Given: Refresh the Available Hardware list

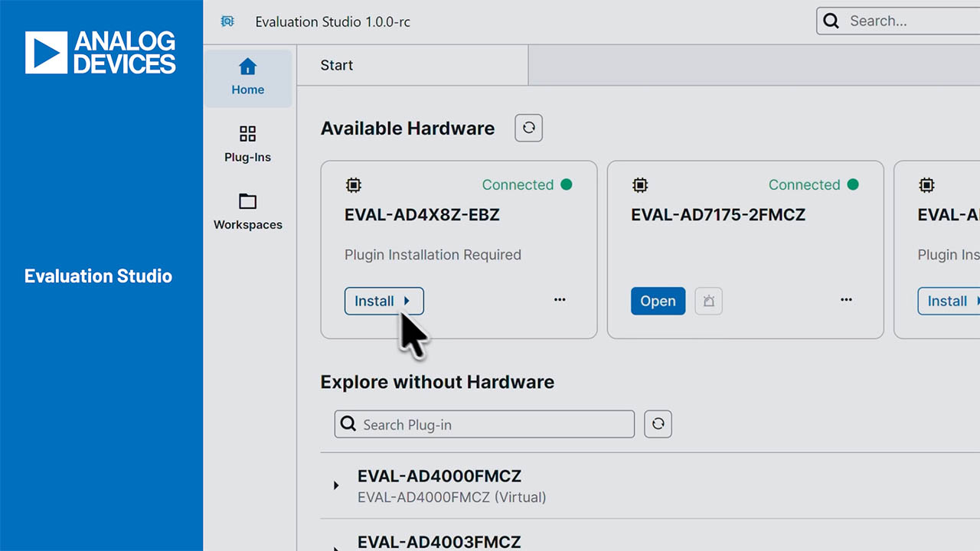Looking at the screenshot, I should (528, 128).
